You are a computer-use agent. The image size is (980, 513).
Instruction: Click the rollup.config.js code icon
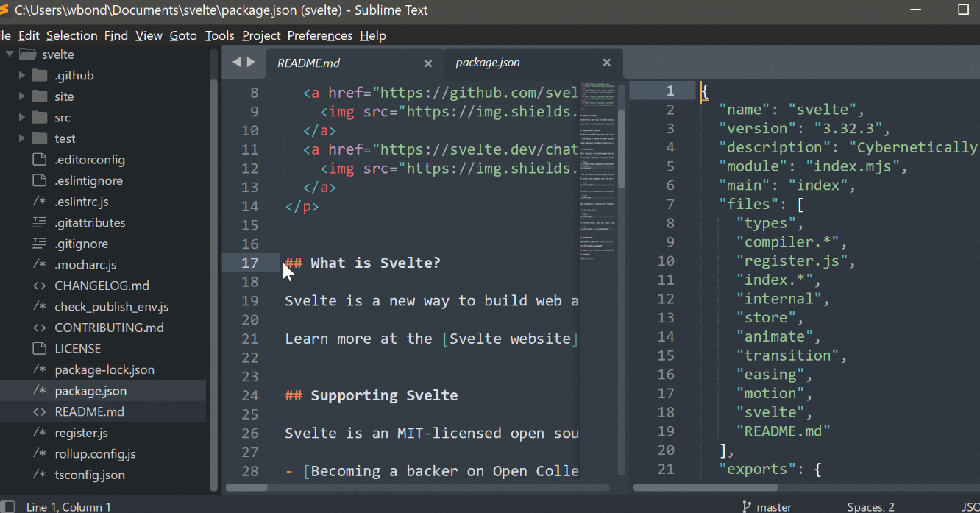pyautogui.click(x=40, y=453)
